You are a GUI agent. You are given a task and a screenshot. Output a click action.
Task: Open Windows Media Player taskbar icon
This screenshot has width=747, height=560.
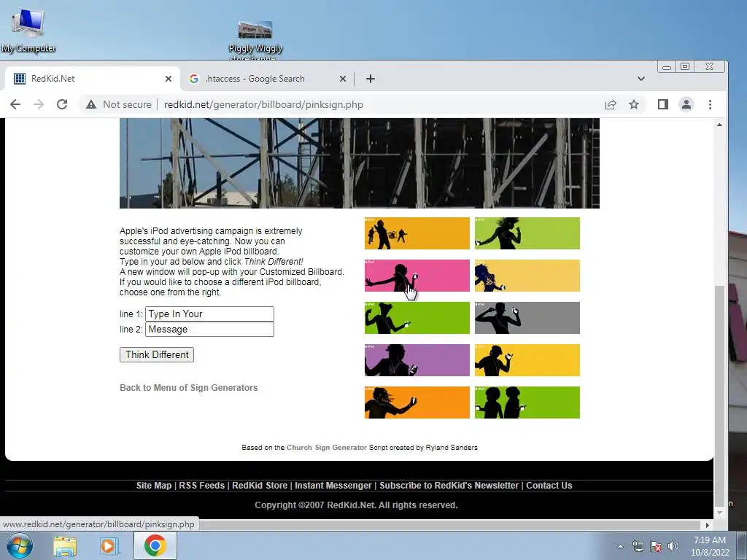(x=109, y=545)
